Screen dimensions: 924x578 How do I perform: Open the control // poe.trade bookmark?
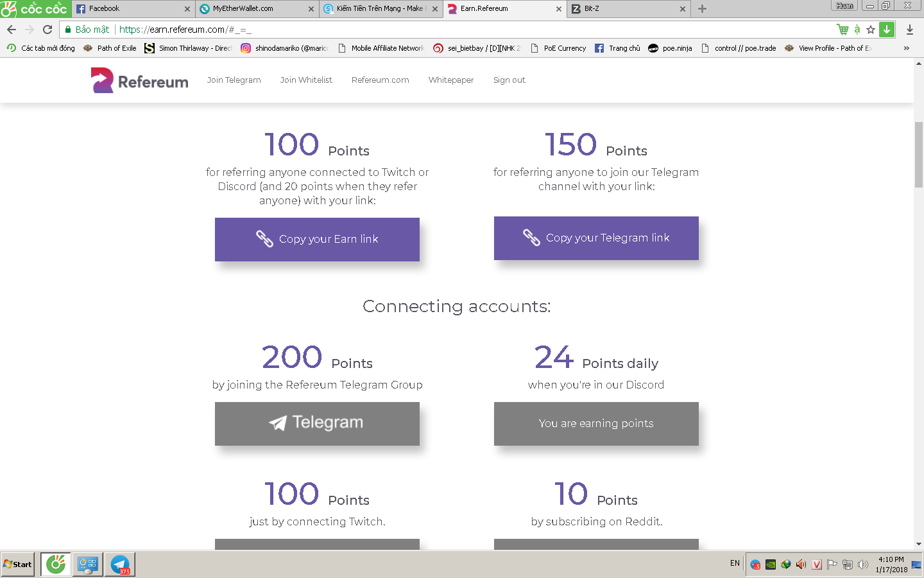click(x=739, y=48)
